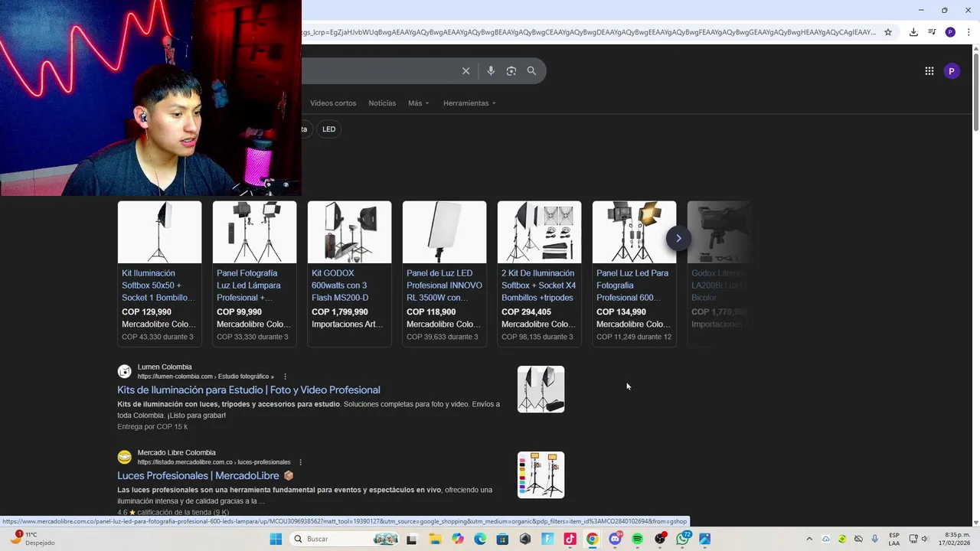
Task: Expand the Herramientas dropdown
Action: pyautogui.click(x=469, y=103)
